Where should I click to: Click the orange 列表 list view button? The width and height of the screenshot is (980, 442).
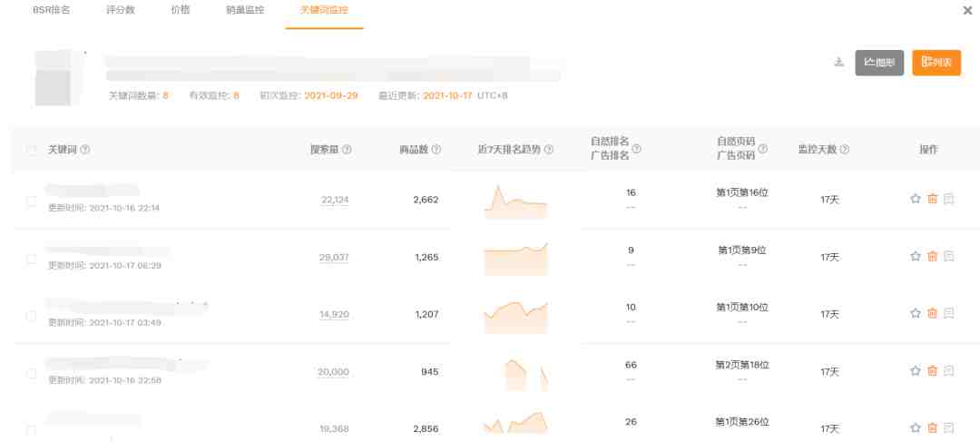(x=936, y=63)
